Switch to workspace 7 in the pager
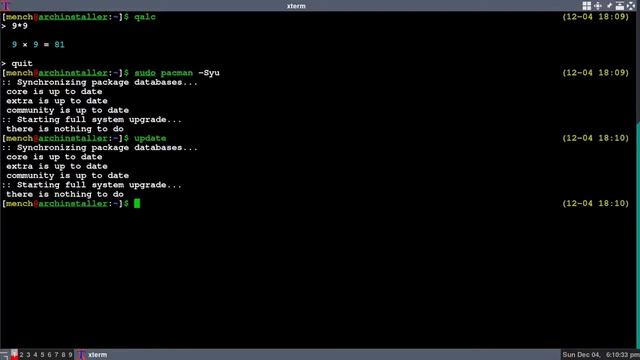 [56, 355]
